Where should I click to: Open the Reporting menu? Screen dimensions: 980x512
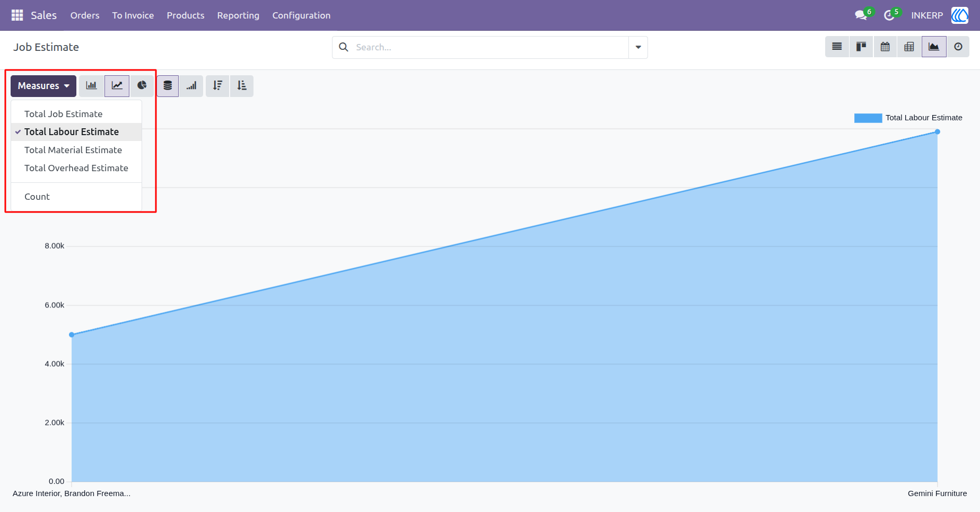[x=238, y=15]
